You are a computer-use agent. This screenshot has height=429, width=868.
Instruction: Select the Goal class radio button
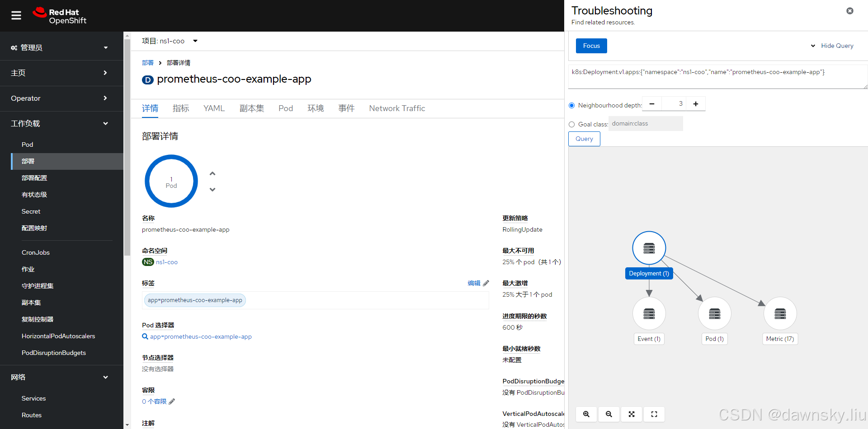(571, 124)
